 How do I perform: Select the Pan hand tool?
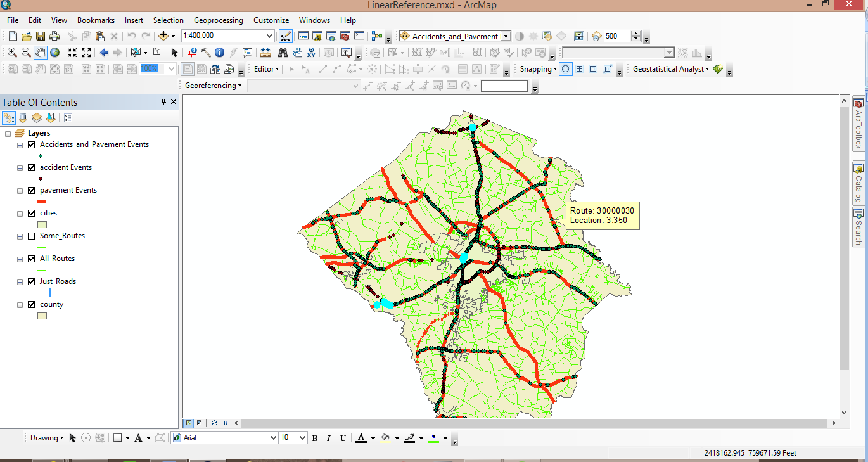click(x=41, y=53)
